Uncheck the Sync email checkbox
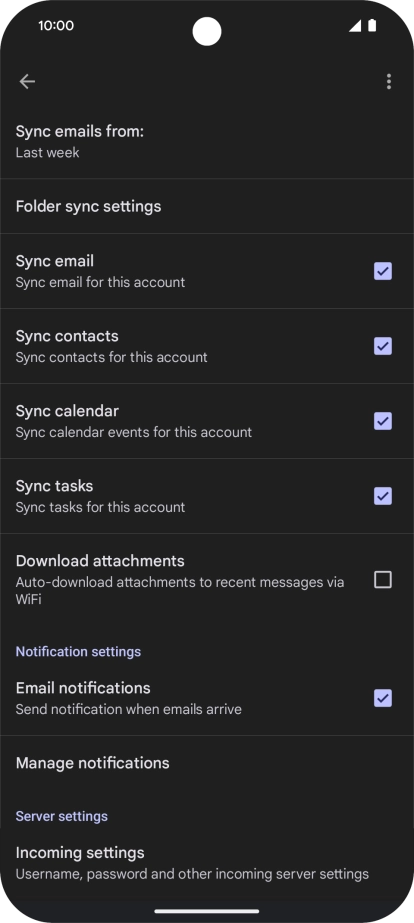 click(x=383, y=271)
